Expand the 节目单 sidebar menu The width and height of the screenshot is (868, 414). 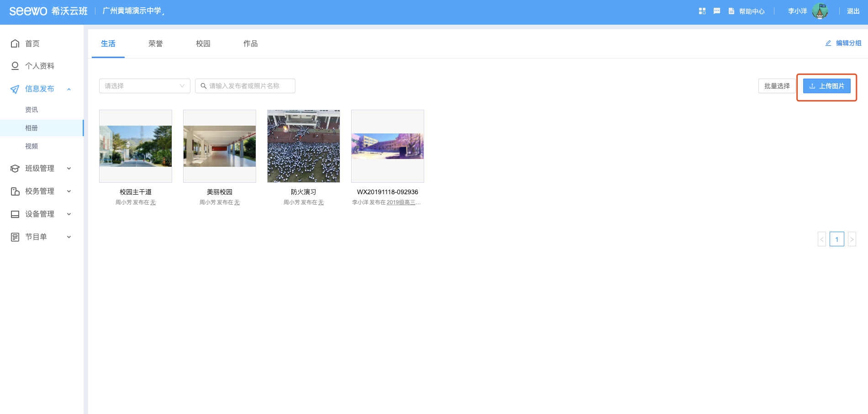point(69,237)
